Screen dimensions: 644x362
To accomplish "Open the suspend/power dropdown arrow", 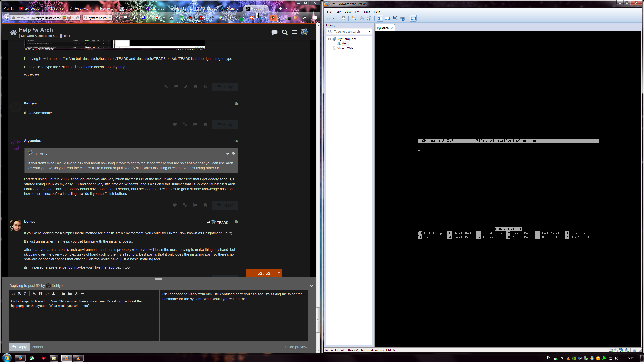I will tap(334, 18).
